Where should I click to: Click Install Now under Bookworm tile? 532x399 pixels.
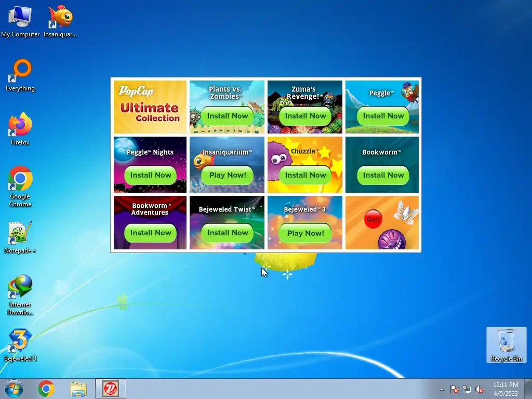[383, 176]
